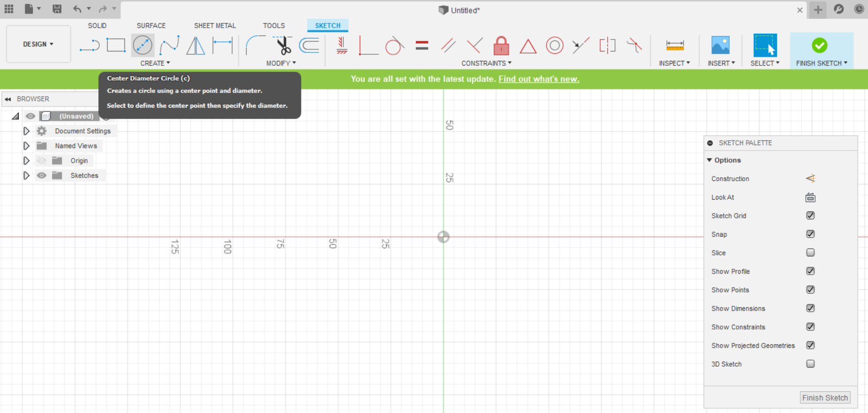
Task: Open the DESIGN workspace dropdown
Action: click(x=38, y=44)
